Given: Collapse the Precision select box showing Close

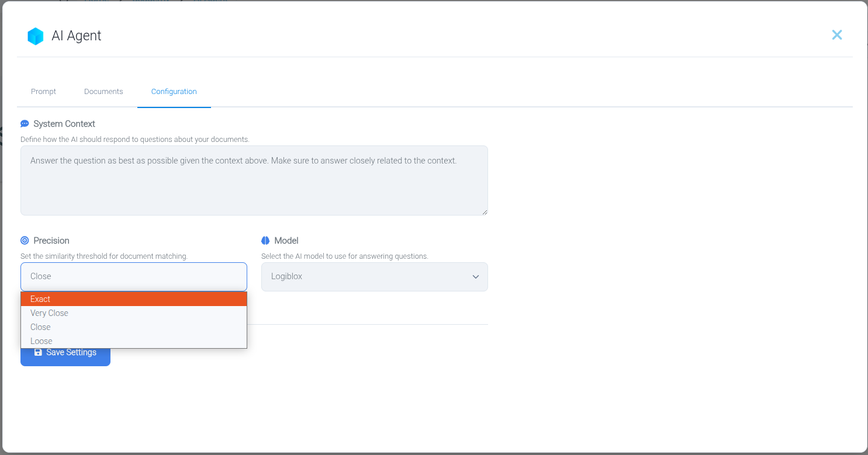Looking at the screenshot, I should pyautogui.click(x=133, y=276).
